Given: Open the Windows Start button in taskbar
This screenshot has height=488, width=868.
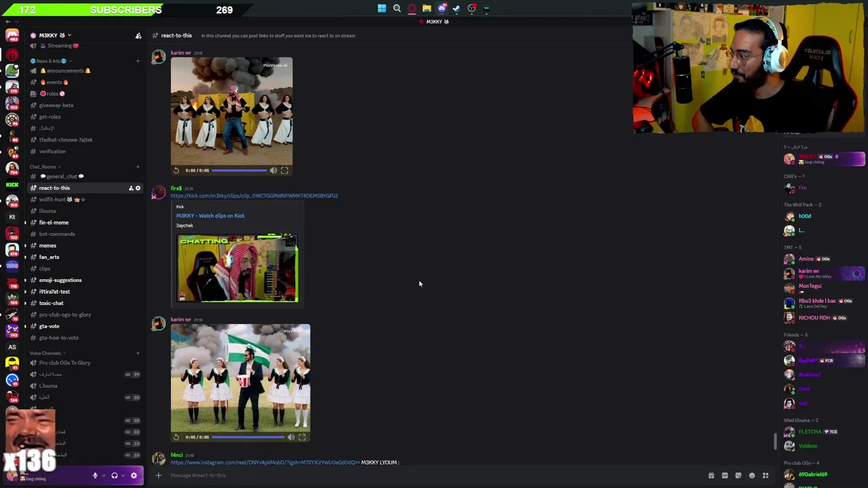Looking at the screenshot, I should point(382,9).
